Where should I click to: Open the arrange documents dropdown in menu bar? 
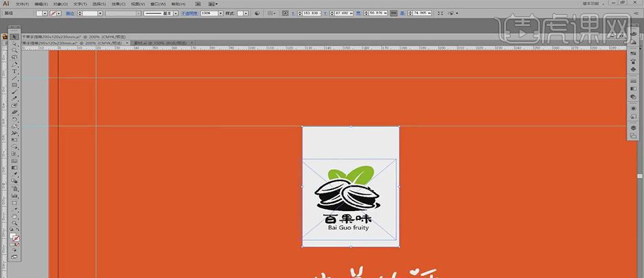pos(213,4)
